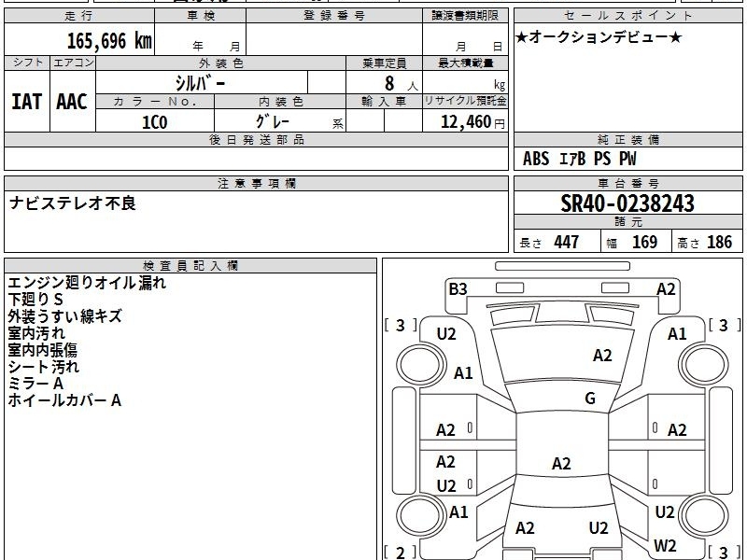747x560 pixels.
Task: Select the 最大積載量 header
Action: pyautogui.click(x=465, y=63)
